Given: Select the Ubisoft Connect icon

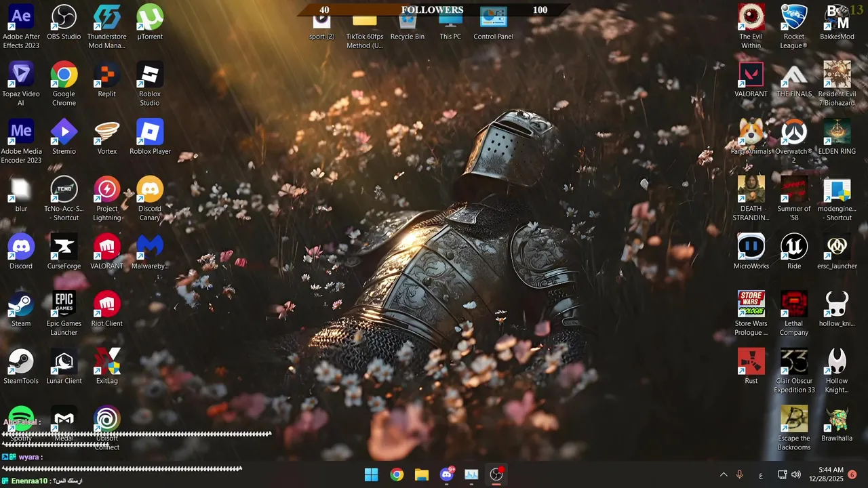Looking at the screenshot, I should point(107,428).
